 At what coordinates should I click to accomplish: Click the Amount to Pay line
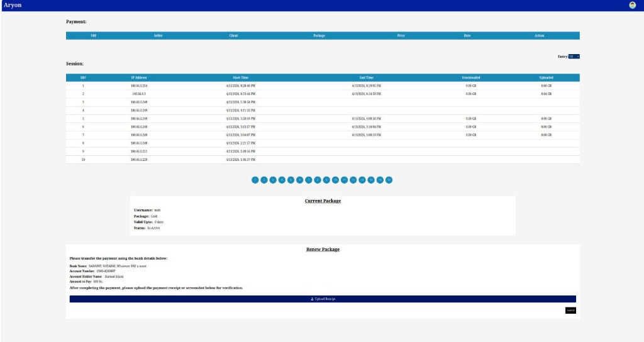click(x=86, y=282)
